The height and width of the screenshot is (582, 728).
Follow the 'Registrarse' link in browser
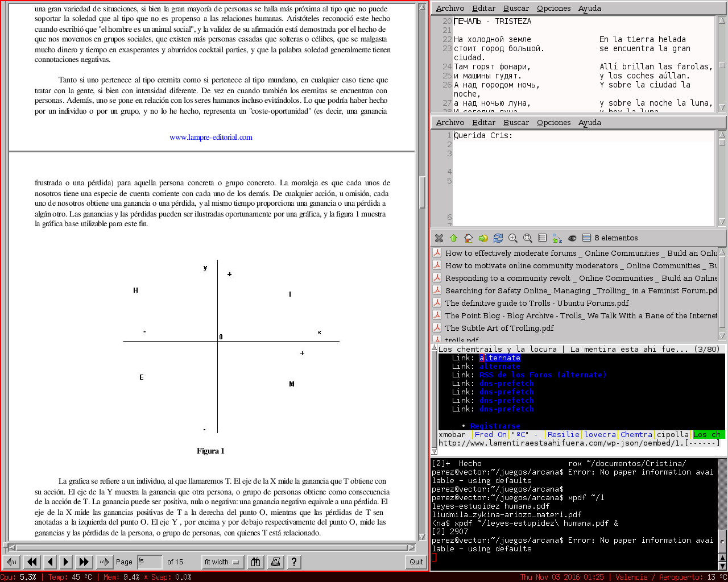coord(495,426)
